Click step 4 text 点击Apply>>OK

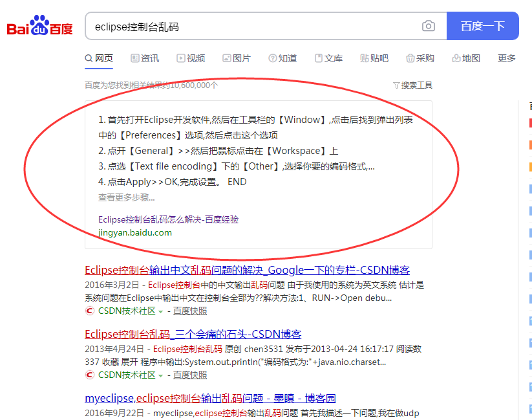click(173, 182)
